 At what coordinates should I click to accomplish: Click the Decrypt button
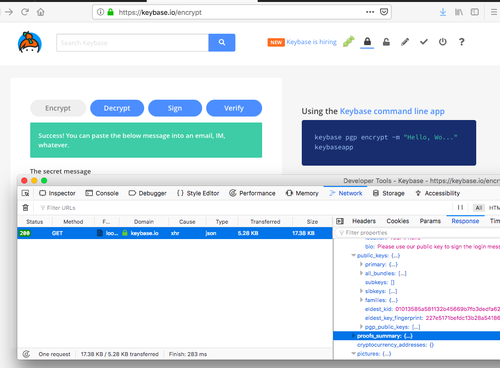tap(117, 108)
